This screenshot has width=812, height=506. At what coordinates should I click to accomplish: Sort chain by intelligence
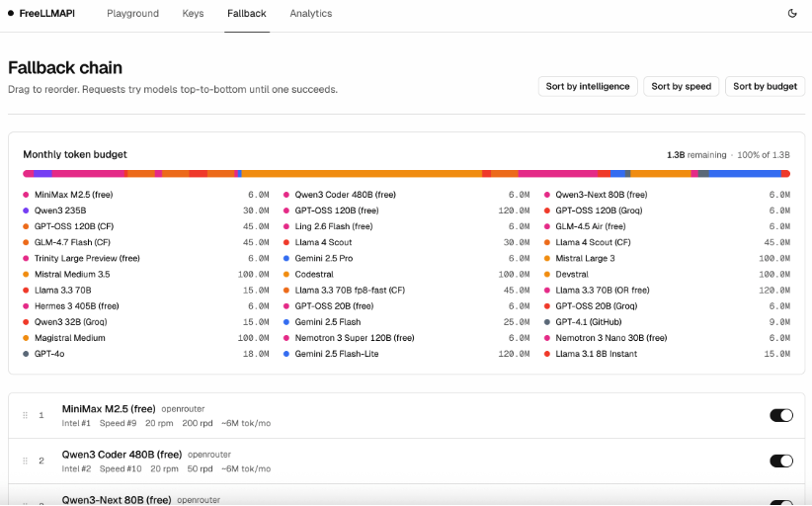pyautogui.click(x=588, y=87)
